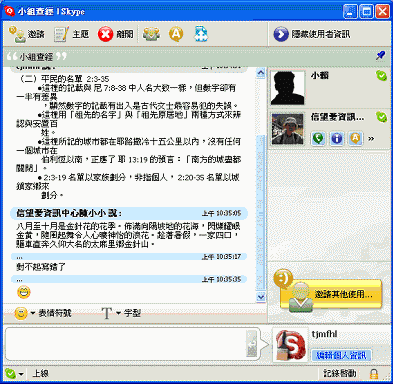The height and width of the screenshot is (384, 393).
Task: Open the 主題 topic editor
Action: click(x=71, y=34)
